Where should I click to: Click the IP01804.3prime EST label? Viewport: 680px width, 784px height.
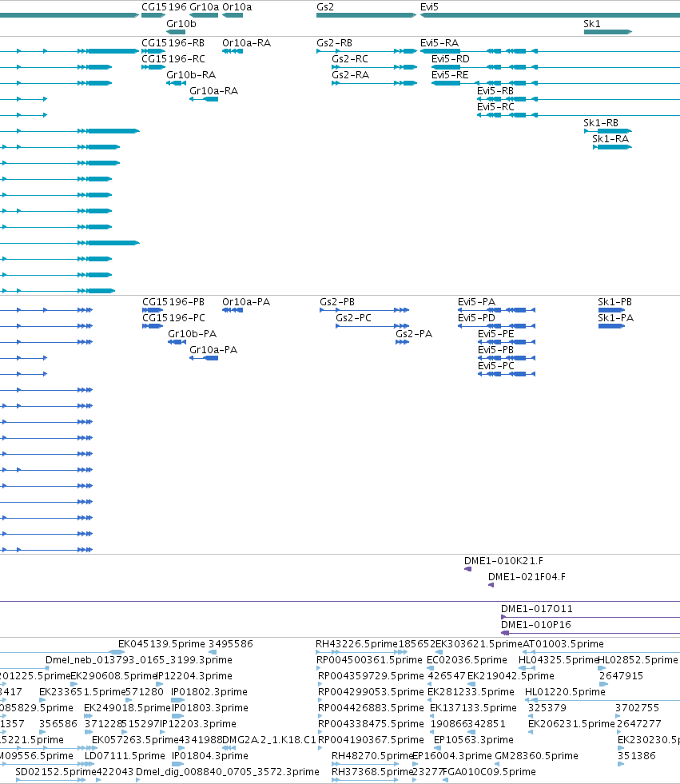[210, 756]
